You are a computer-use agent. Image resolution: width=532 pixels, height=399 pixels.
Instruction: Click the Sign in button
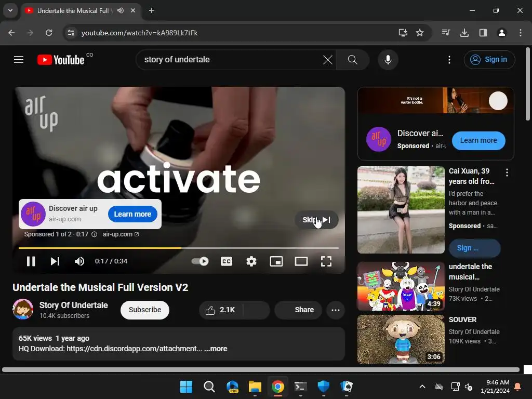pyautogui.click(x=489, y=60)
